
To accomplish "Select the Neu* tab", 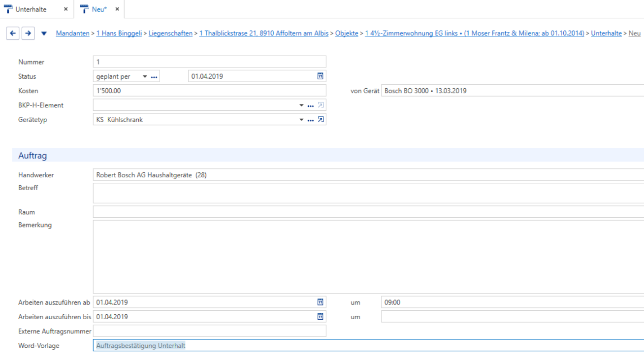I will tap(99, 9).
